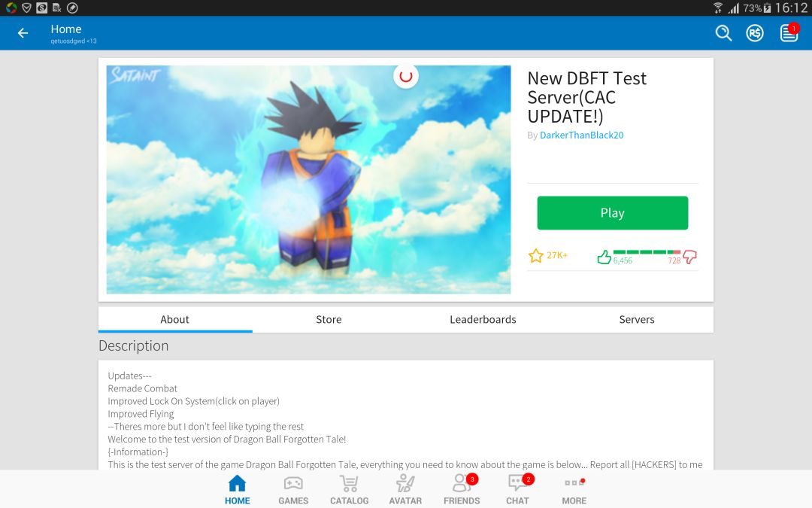The width and height of the screenshot is (812, 508).
Task: Switch to the Store tab
Action: point(329,319)
